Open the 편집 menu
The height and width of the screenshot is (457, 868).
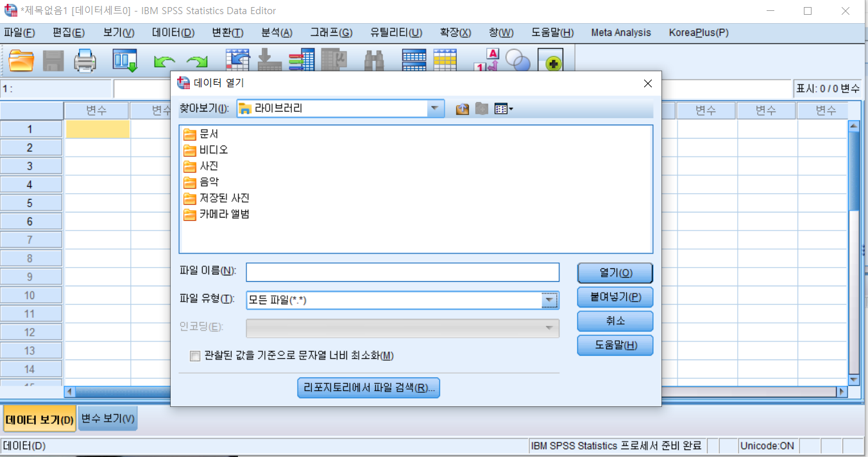pyautogui.click(x=69, y=33)
